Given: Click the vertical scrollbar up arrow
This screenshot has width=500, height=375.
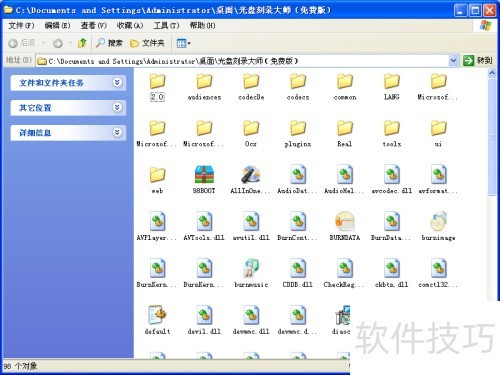Looking at the screenshot, I should pyautogui.click(x=492, y=73).
